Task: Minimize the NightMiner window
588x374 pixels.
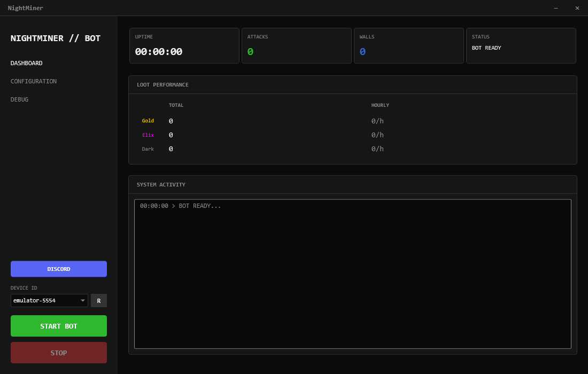Action: click(556, 8)
